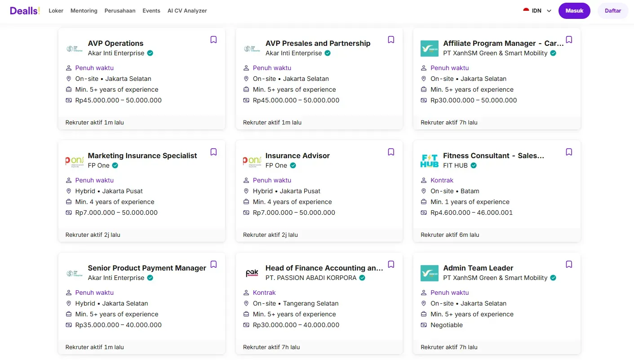Save the Marketing Insurance Specialist job
The image size is (634, 364).
tap(213, 152)
